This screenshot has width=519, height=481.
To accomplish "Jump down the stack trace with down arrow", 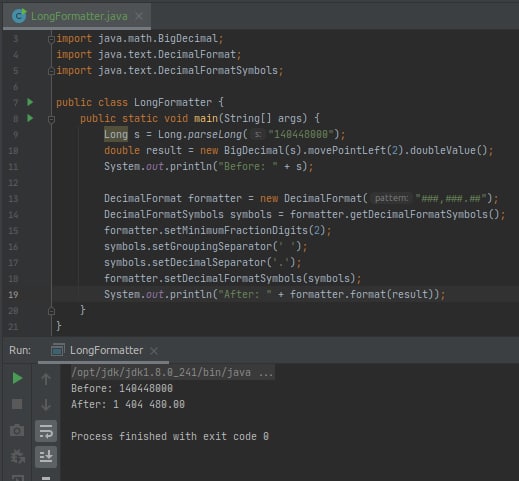I will [46, 404].
